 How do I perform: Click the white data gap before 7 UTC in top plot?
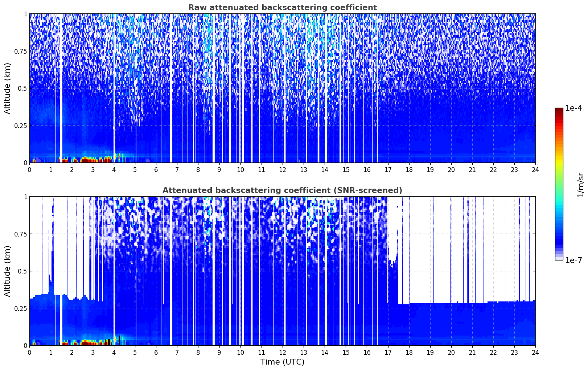(x=171, y=87)
